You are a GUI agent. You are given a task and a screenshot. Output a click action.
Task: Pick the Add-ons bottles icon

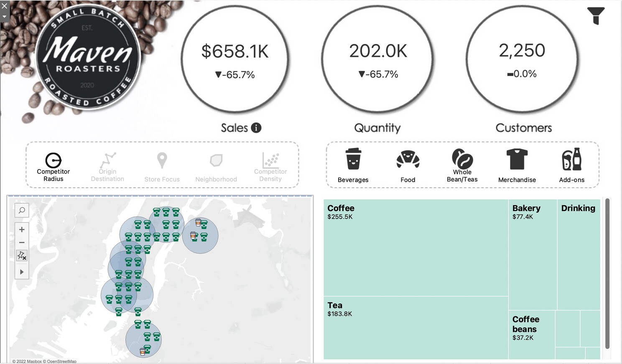pyautogui.click(x=571, y=159)
